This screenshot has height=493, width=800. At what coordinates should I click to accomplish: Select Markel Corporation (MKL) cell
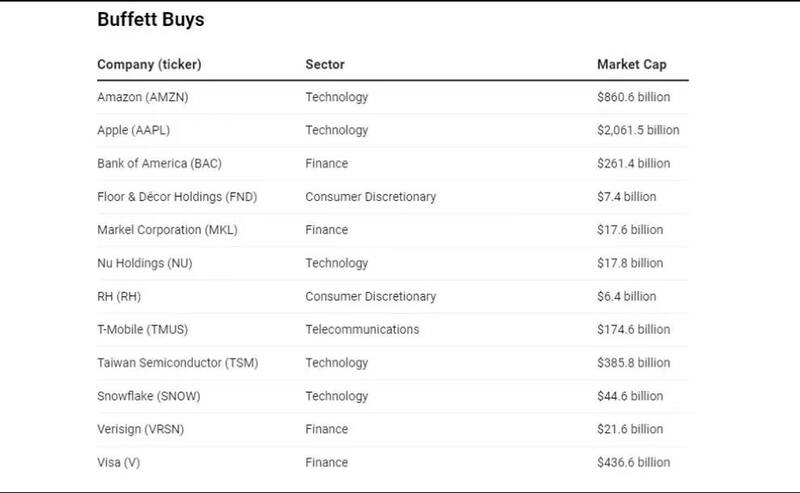click(162, 230)
